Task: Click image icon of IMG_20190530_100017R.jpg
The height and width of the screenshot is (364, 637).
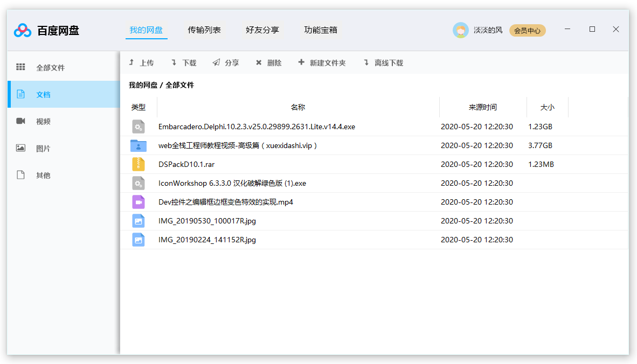Action: pos(138,221)
